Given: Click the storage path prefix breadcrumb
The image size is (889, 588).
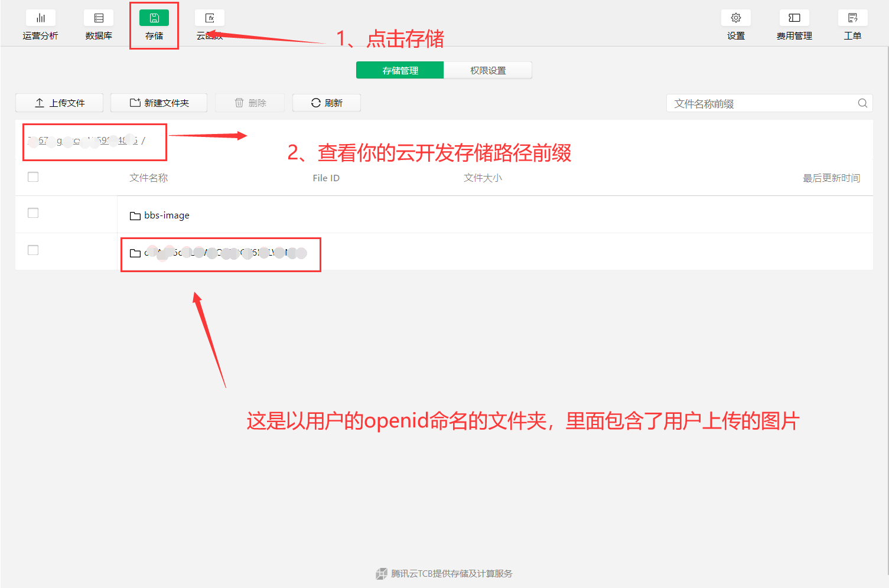Looking at the screenshot, I should [83, 141].
